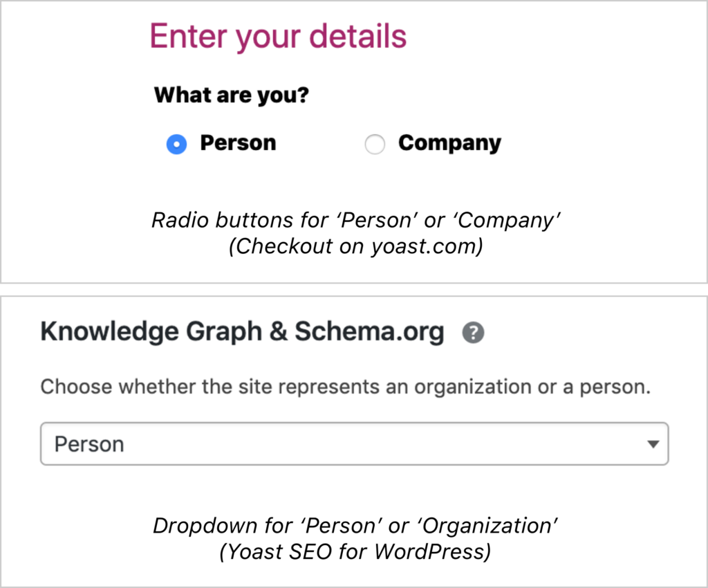
Task: Click the 'Enter your details' heading
Action: 278,37
